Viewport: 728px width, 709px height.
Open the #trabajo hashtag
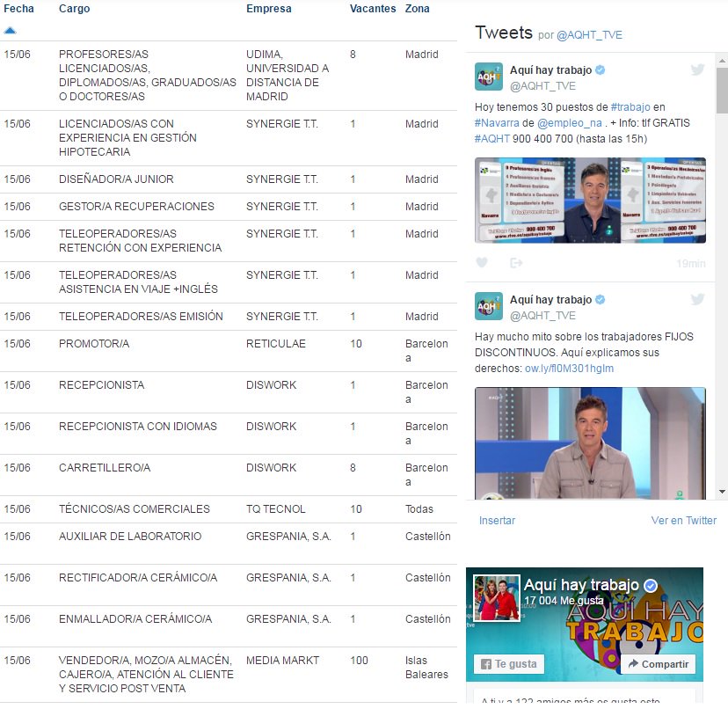tap(630, 107)
